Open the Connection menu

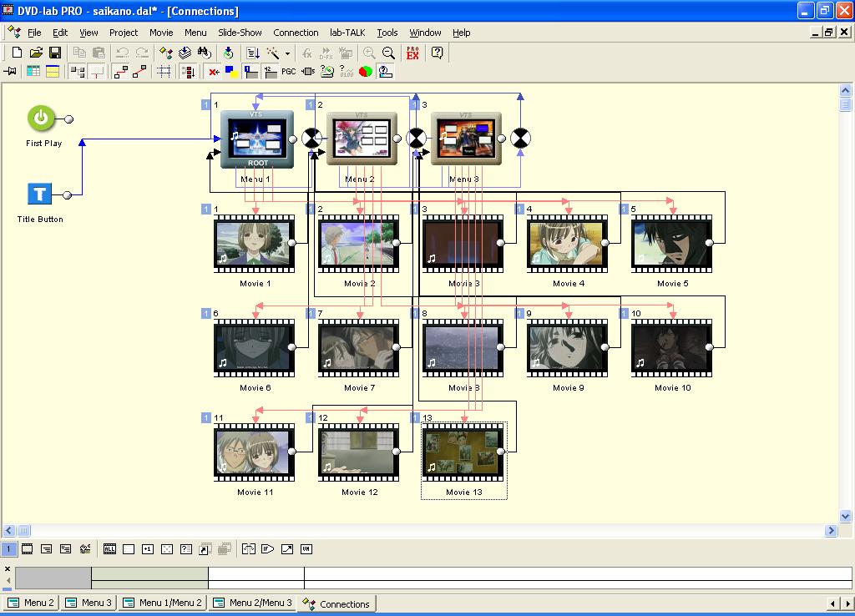pyautogui.click(x=296, y=33)
